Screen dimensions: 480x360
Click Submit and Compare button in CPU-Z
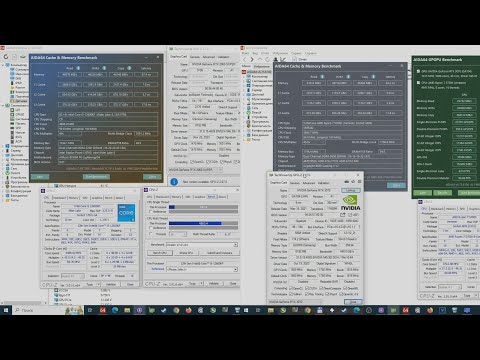click(x=219, y=253)
